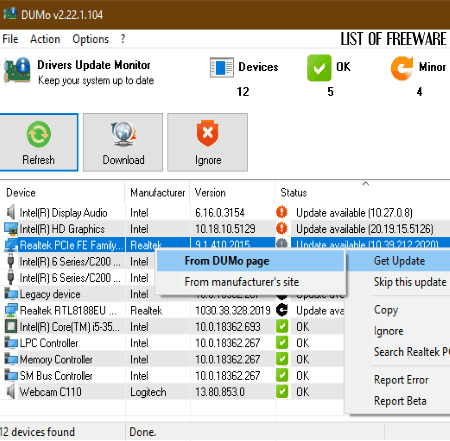This screenshot has height=441, width=450.
Task: Click the monitor icon for Intel(R) HD Graphics
Action: (11, 229)
